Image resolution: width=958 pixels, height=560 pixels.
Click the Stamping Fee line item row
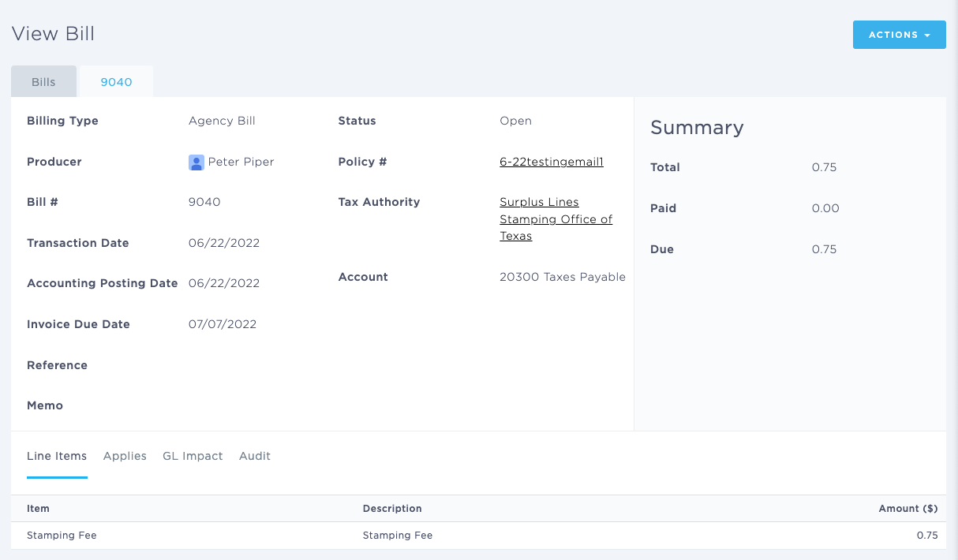coord(62,535)
